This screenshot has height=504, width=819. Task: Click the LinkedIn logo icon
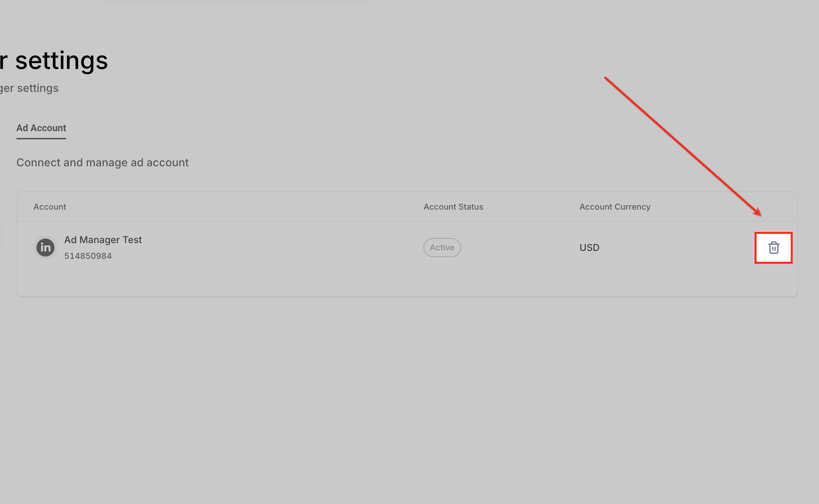click(x=45, y=248)
